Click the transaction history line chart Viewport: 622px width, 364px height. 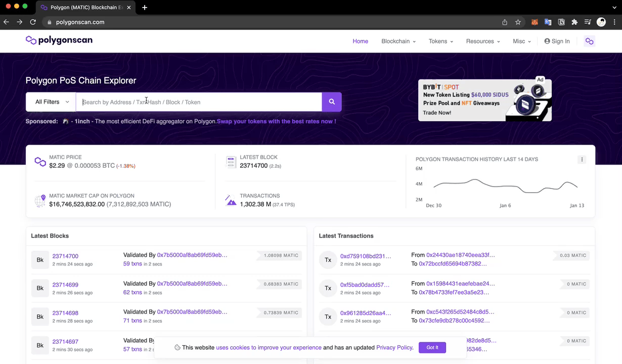coord(505,186)
